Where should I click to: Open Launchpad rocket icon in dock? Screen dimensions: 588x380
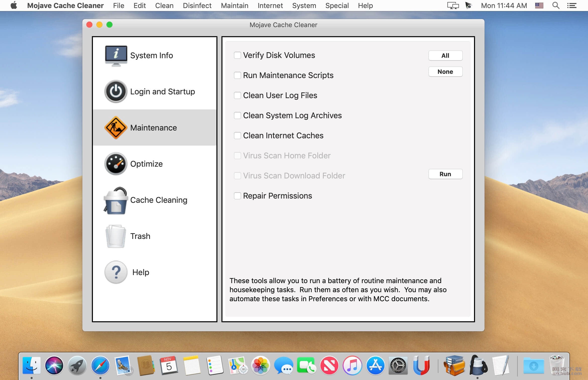[x=77, y=365]
